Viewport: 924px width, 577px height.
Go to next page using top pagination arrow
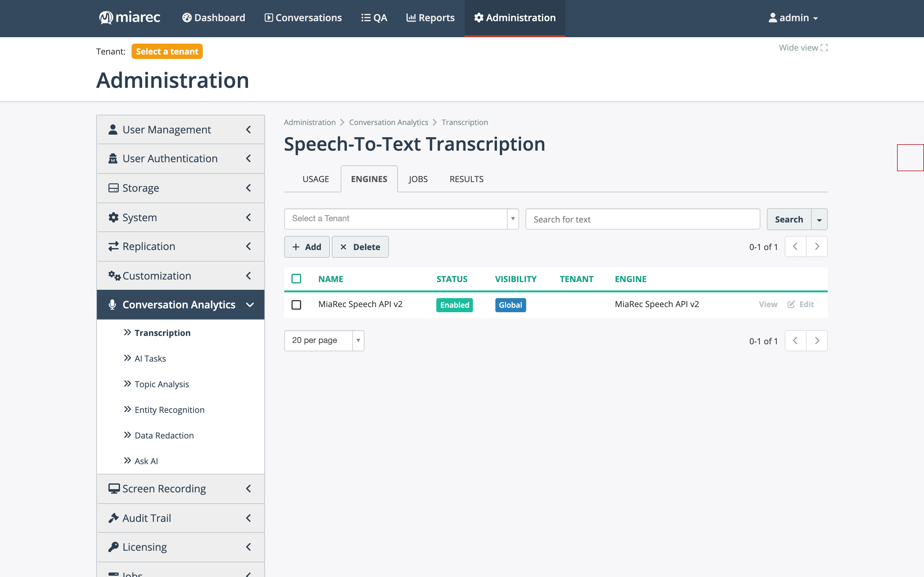(817, 247)
